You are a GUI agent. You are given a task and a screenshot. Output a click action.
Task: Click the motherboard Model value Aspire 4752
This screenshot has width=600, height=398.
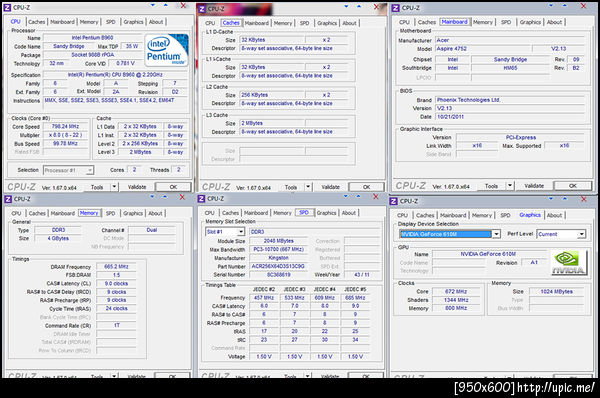point(483,49)
